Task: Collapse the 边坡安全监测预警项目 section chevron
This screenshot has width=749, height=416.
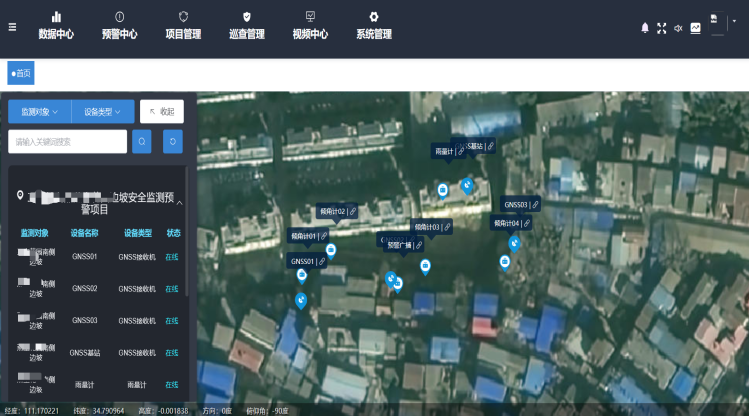Action: pyautogui.click(x=180, y=202)
